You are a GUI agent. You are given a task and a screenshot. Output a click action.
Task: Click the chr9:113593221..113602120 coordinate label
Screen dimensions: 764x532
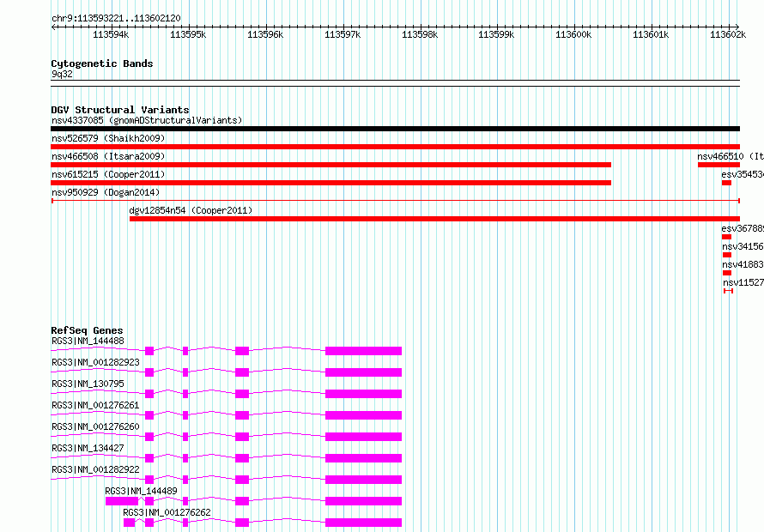pyautogui.click(x=116, y=18)
